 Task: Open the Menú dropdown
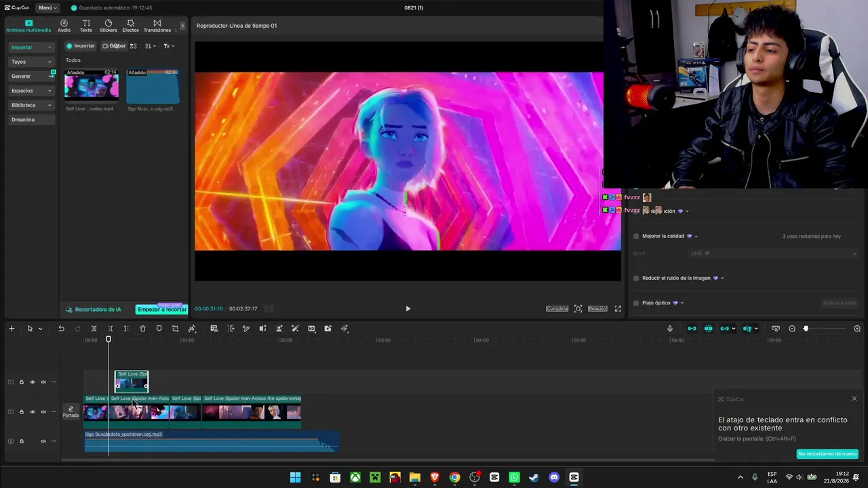(47, 7)
